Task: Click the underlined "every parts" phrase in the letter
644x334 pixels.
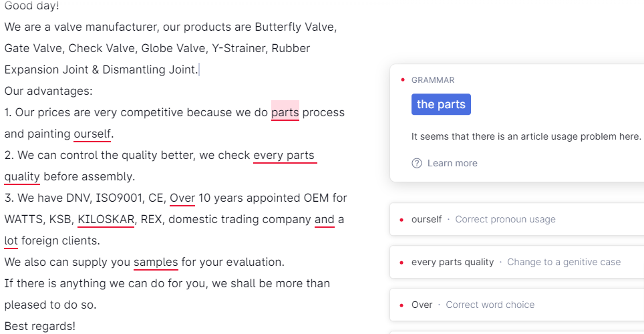Action: 284,155
